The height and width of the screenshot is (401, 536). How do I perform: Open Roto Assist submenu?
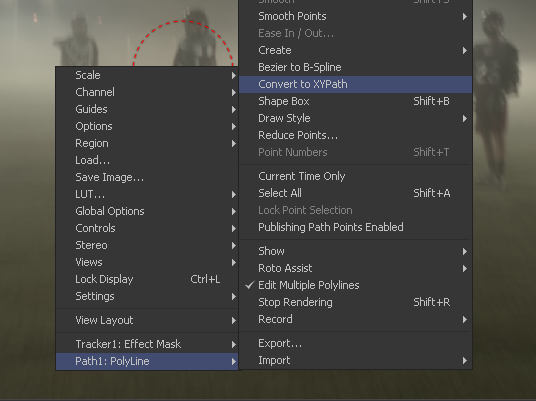tap(356, 268)
